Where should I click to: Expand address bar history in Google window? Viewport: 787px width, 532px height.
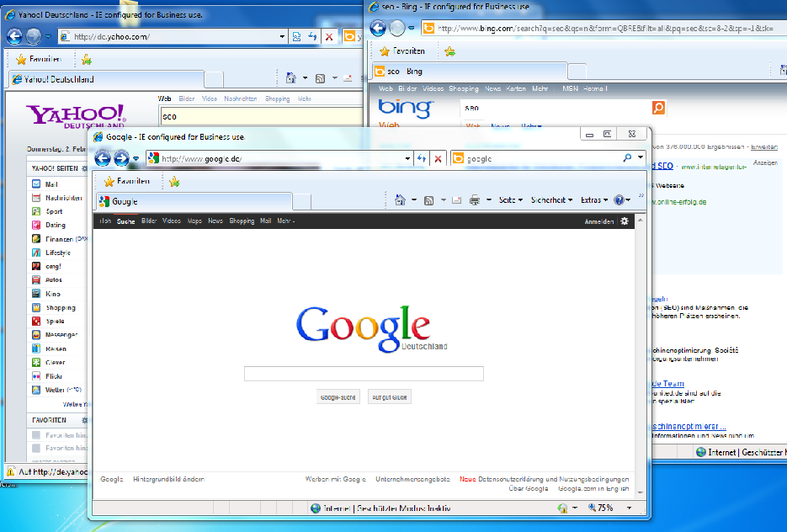(407, 158)
